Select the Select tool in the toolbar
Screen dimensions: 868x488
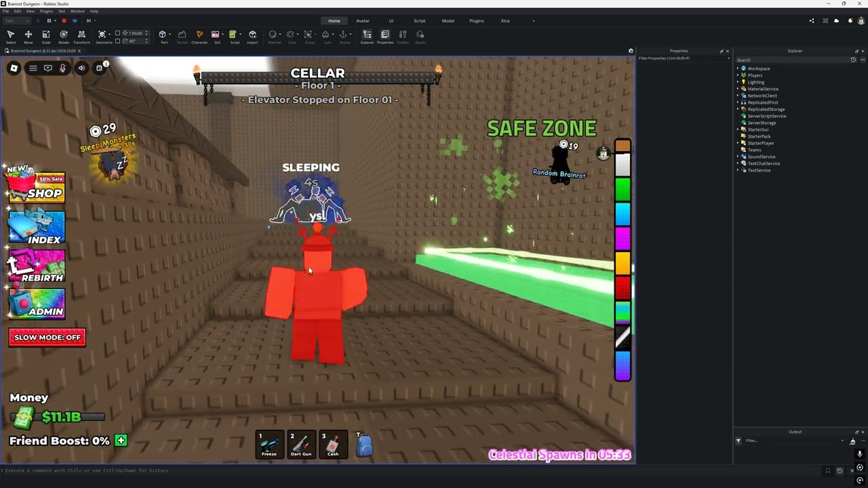[x=11, y=37]
